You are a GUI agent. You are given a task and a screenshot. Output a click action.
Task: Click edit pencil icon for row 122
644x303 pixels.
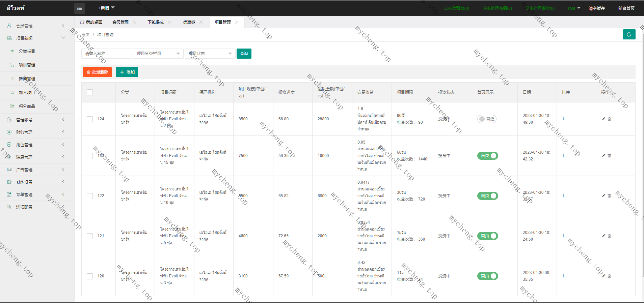pos(603,196)
